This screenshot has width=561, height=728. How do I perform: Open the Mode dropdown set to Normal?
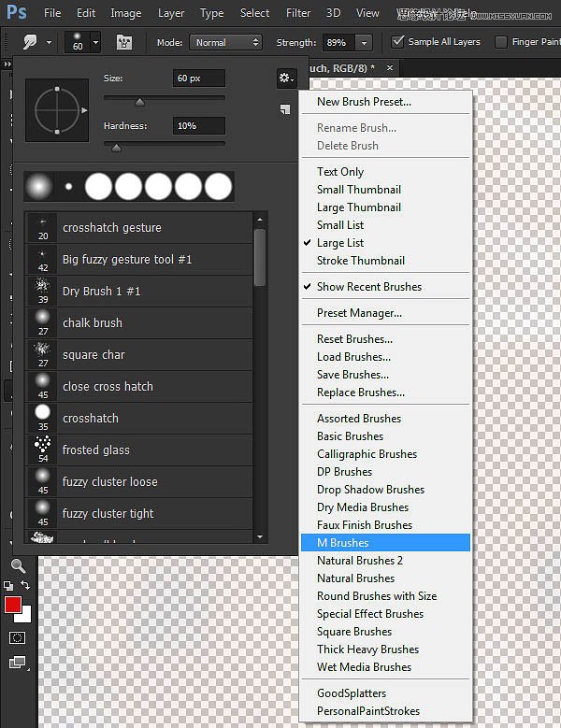click(x=225, y=42)
